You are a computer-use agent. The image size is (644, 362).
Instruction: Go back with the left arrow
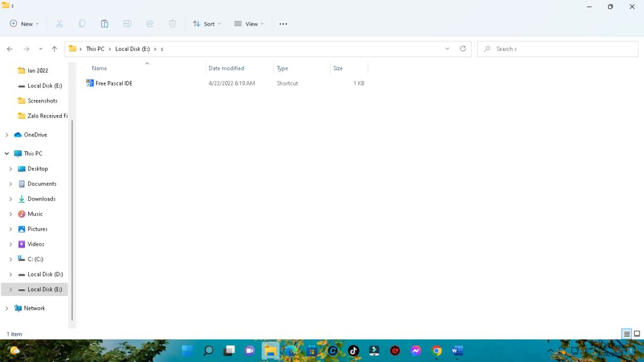tap(10, 49)
